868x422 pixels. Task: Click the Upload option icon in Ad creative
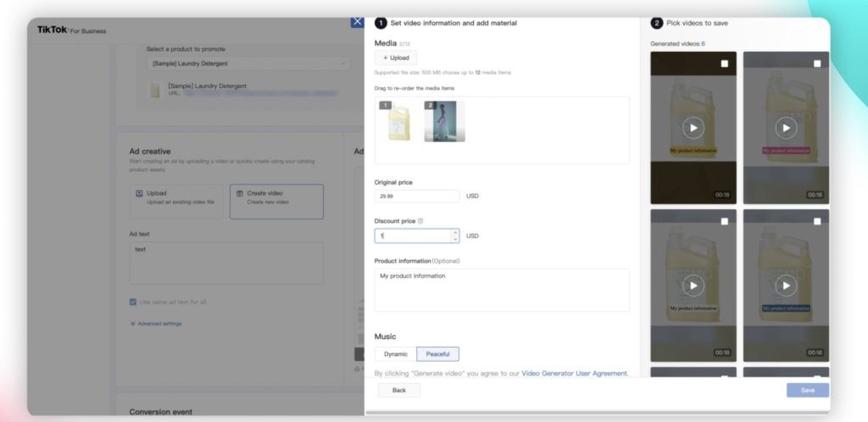point(140,193)
